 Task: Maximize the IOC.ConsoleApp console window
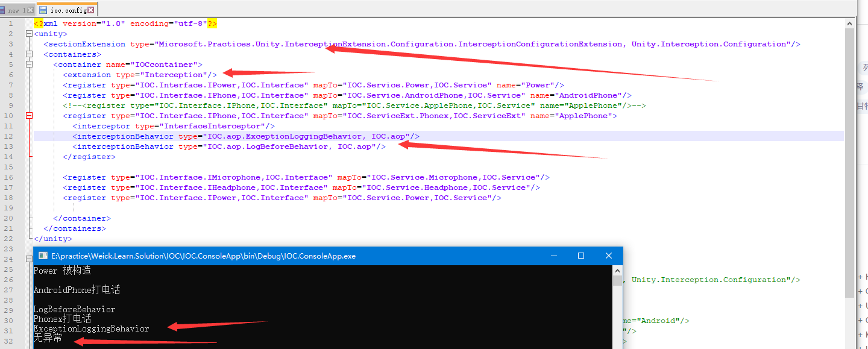click(x=580, y=256)
